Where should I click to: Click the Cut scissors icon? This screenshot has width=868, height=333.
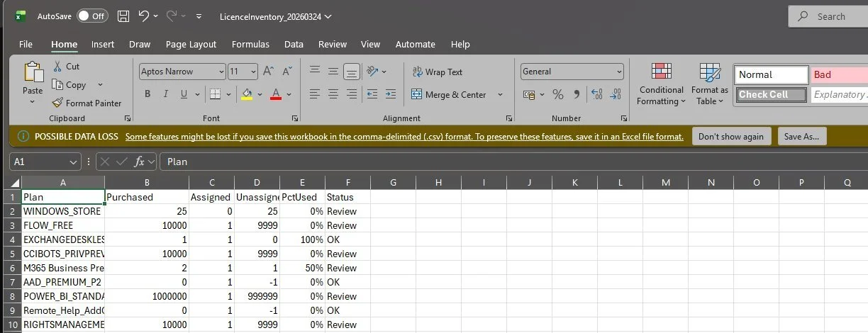[x=57, y=66]
